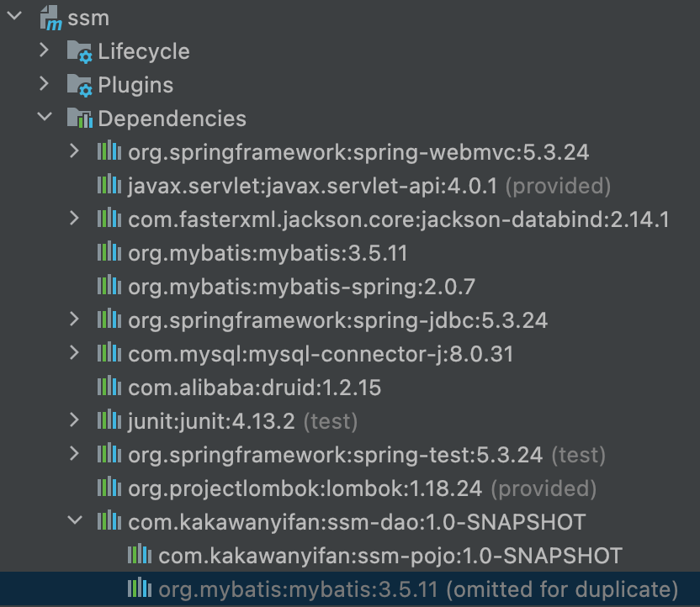Screen dimensions: 700x607
Task: Collapse the Dependencies node
Action: [x=45, y=119]
